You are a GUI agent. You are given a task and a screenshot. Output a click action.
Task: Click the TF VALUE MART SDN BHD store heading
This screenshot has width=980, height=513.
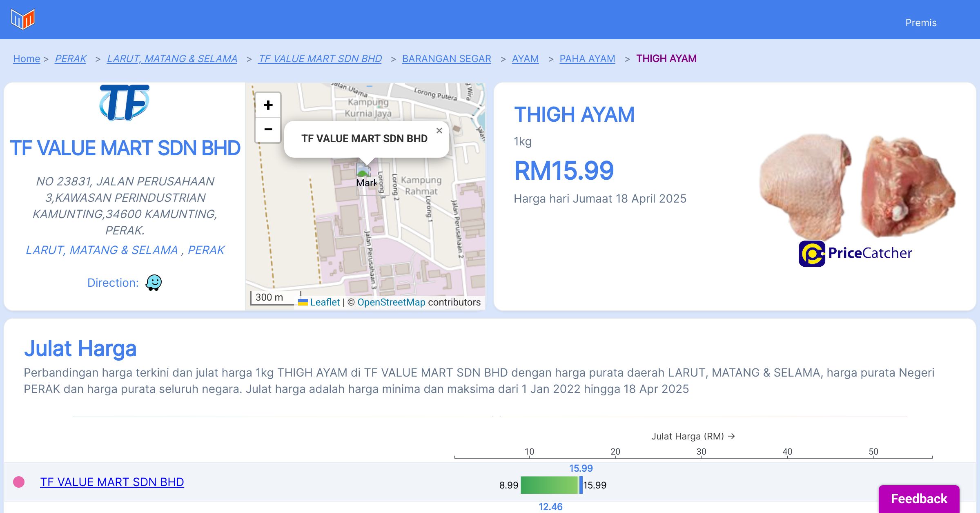pos(125,148)
